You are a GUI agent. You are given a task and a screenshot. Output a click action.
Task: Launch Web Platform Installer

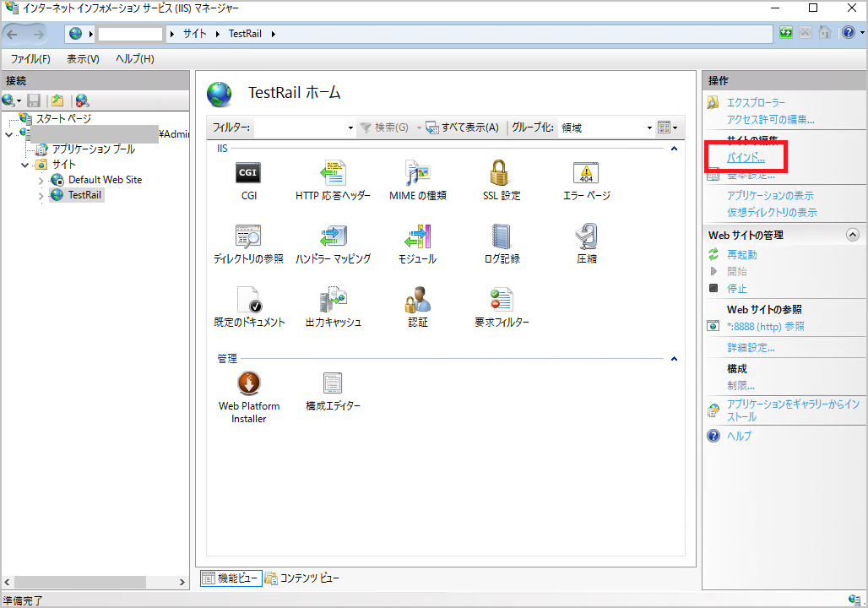(x=248, y=385)
